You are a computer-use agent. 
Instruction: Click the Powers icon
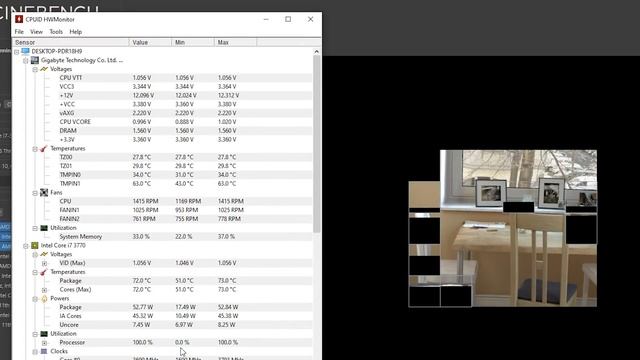pos(44,298)
